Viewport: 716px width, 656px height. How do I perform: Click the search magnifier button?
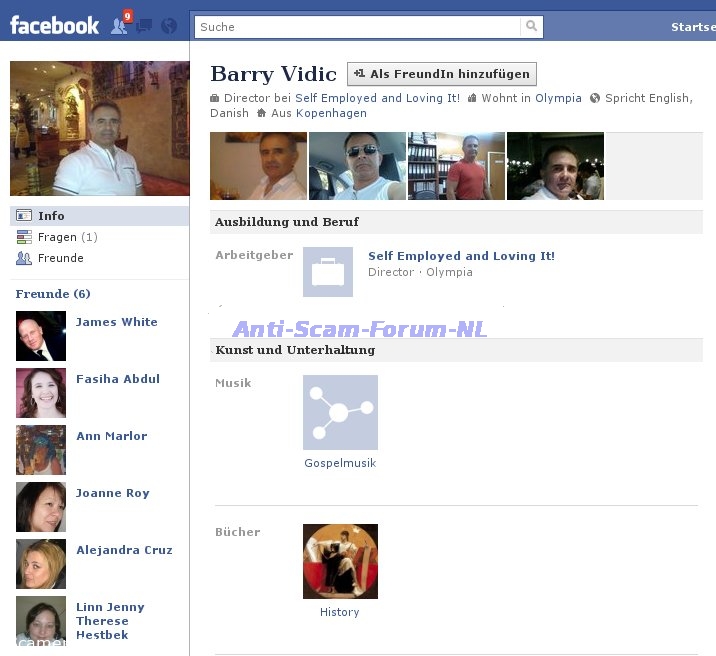532,27
